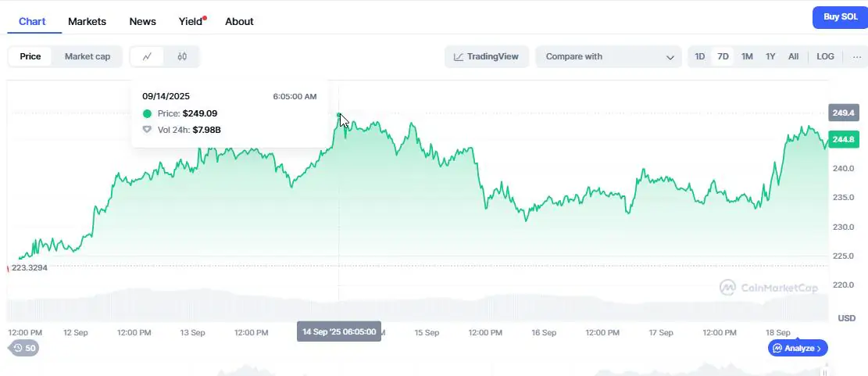Open TradingView chart mode
Screen dimensions: 868x376
tap(487, 56)
